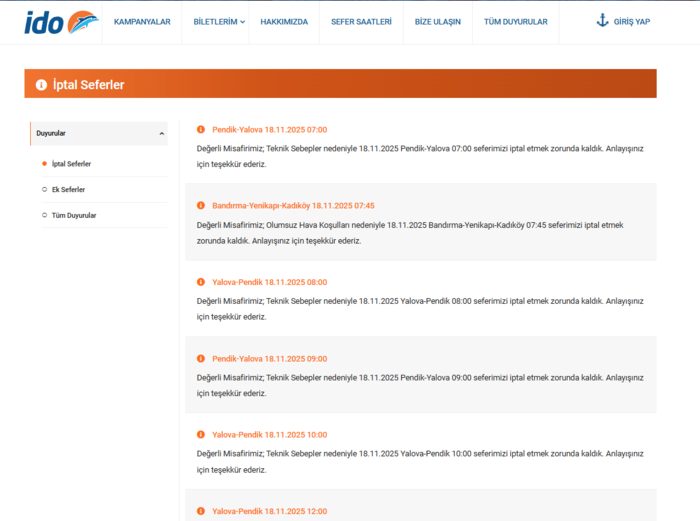Screen dimensions: 700x521
Task: Open Yalova-Pendik 18.11.2025 12:00 announcement
Action: pyautogui.click(x=270, y=511)
